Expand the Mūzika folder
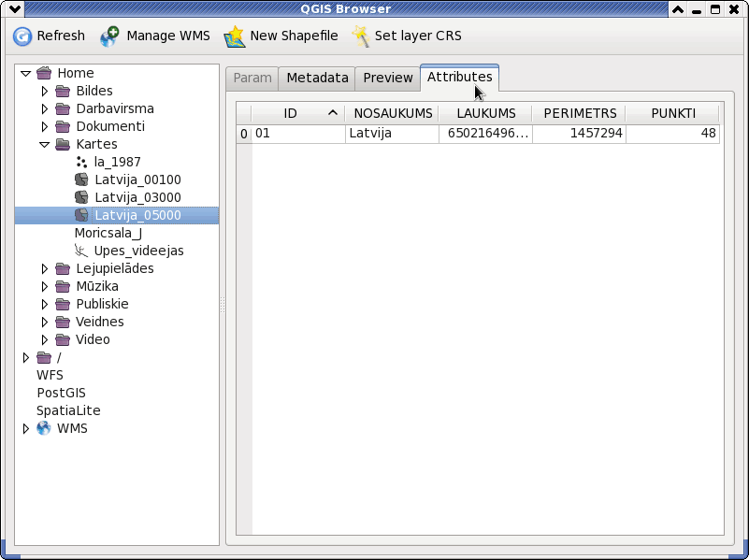This screenshot has width=749, height=560. point(45,286)
